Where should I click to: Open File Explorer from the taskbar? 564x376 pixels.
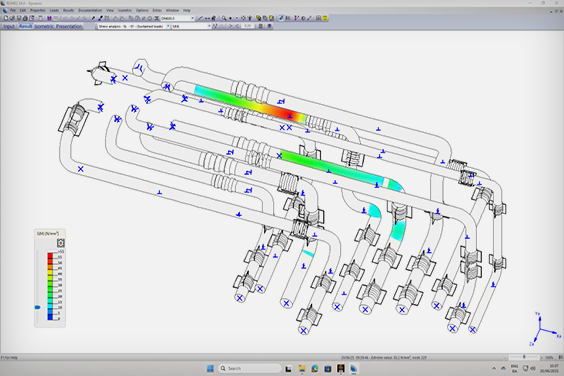click(302, 368)
